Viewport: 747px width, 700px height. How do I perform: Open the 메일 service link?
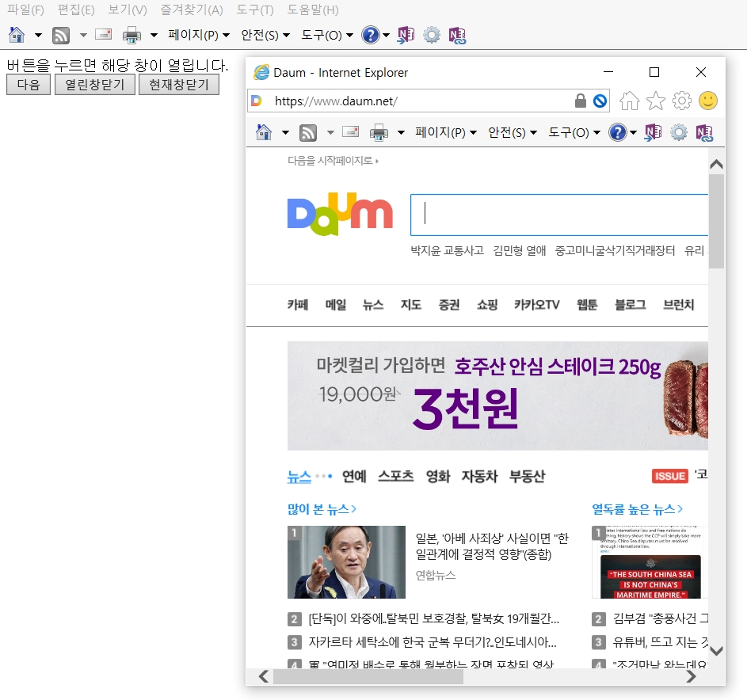coord(336,305)
